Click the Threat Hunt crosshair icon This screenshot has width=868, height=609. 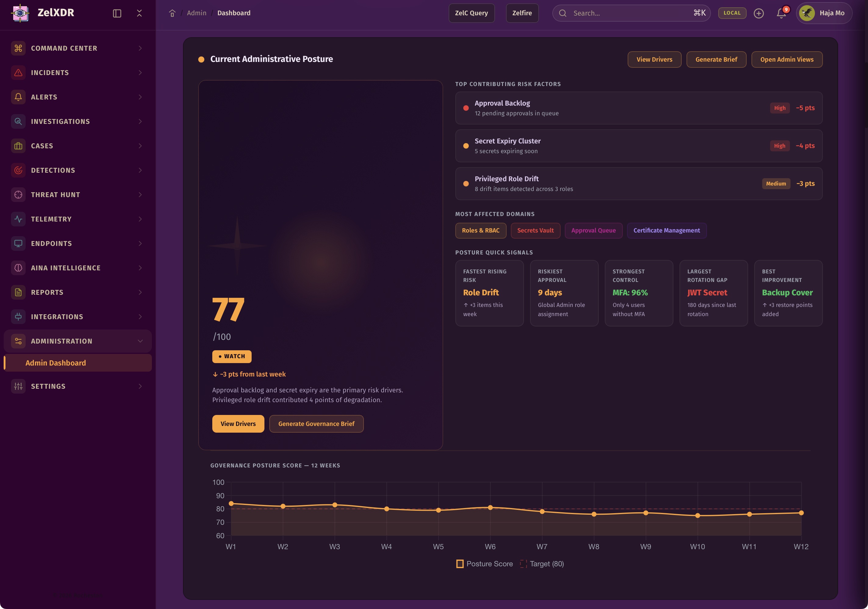18,195
